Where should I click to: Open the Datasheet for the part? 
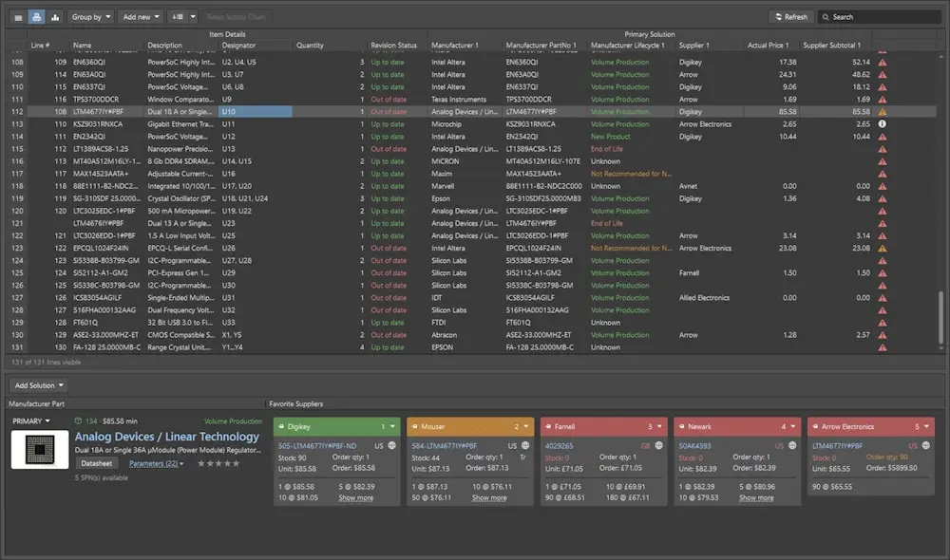click(x=96, y=464)
